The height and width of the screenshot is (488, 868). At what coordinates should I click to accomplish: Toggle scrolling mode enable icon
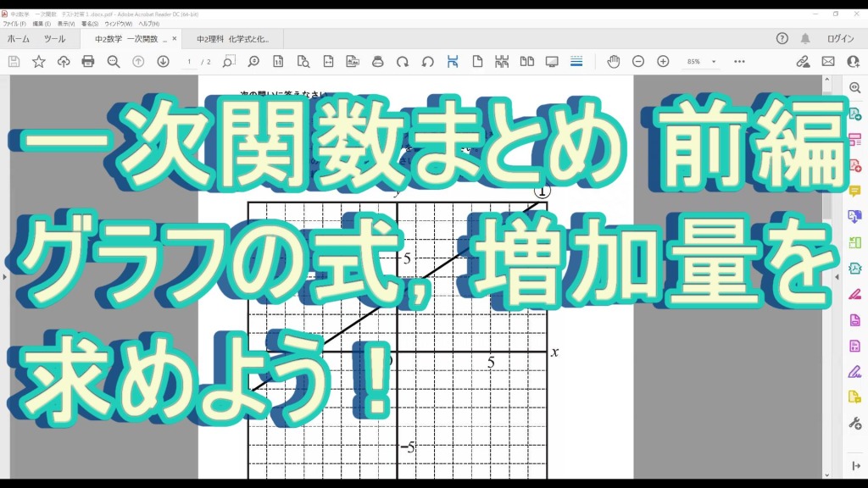click(453, 62)
